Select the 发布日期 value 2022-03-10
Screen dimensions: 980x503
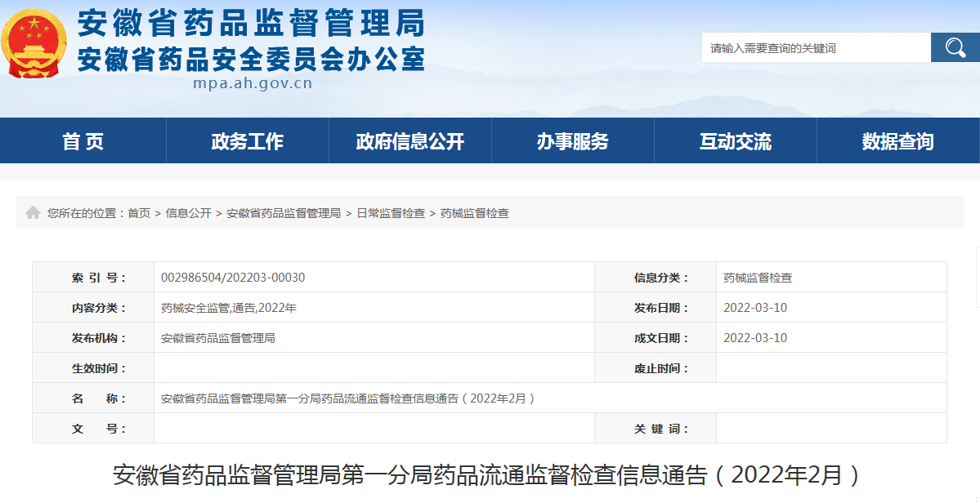point(755,308)
